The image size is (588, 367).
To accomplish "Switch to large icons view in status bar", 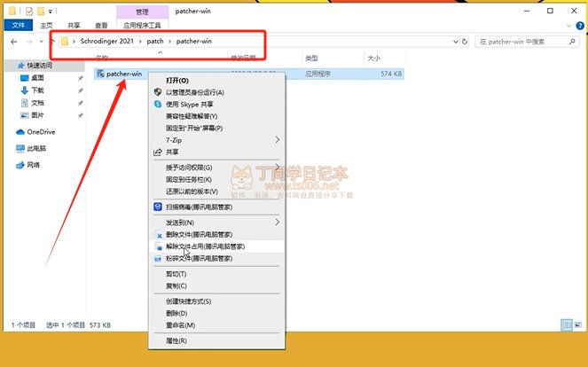I will (578, 324).
